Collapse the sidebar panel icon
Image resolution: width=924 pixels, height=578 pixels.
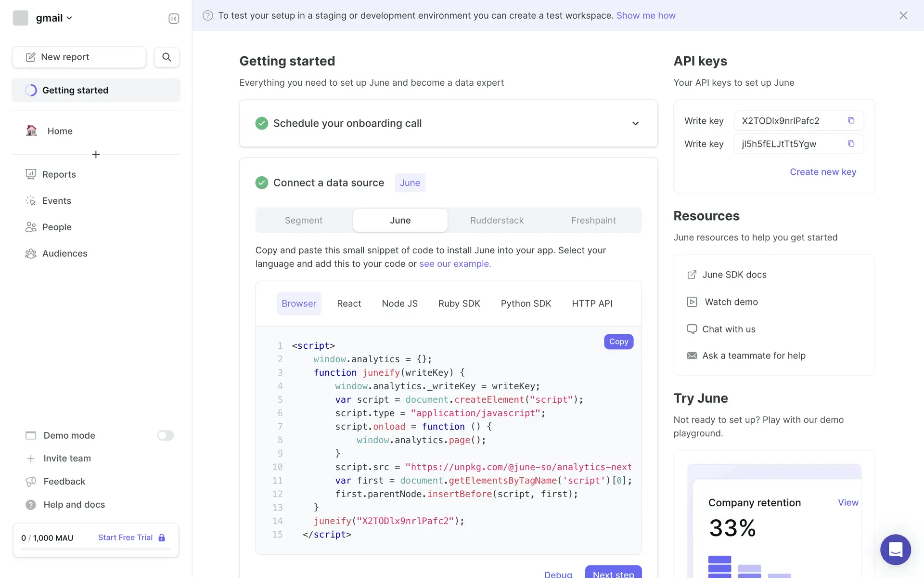point(174,18)
